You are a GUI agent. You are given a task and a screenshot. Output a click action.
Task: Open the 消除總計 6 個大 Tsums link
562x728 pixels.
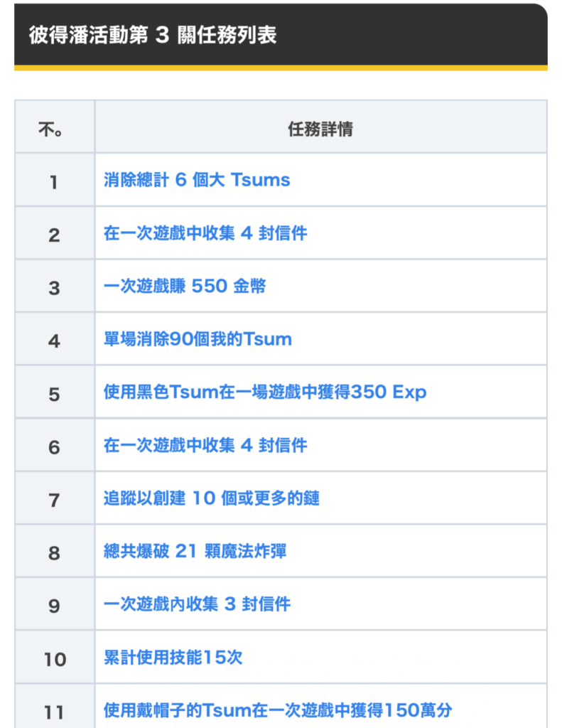(197, 180)
